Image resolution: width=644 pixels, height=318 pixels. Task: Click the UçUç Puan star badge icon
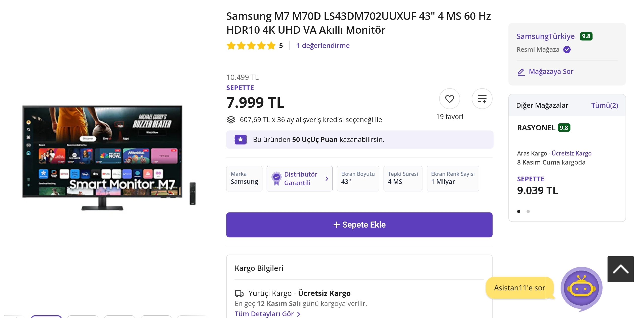coord(240,139)
